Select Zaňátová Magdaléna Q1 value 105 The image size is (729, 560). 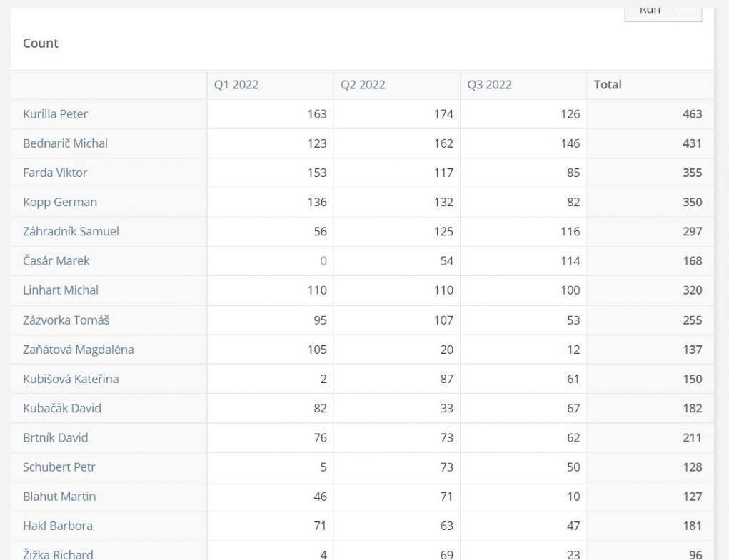click(x=317, y=350)
